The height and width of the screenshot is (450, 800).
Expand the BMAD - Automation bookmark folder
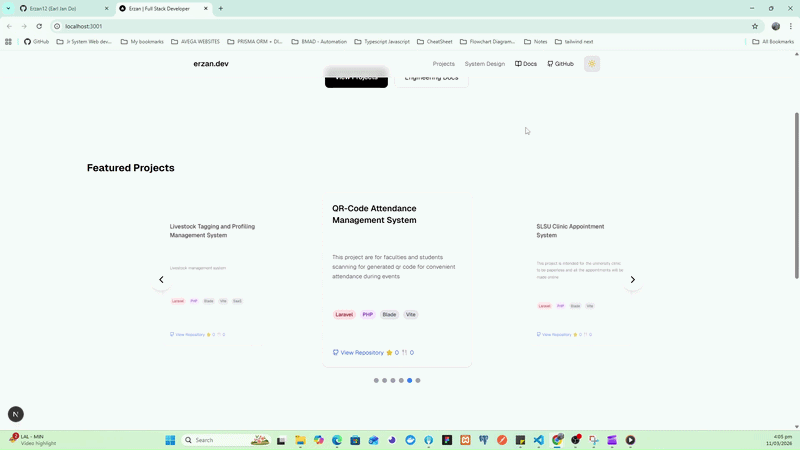pos(319,42)
